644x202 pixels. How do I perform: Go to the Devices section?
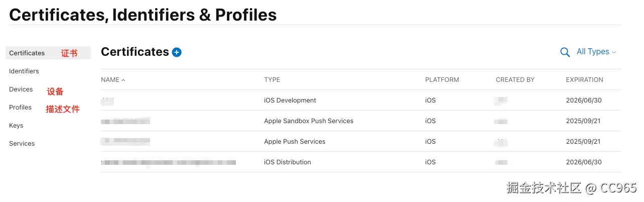point(21,89)
